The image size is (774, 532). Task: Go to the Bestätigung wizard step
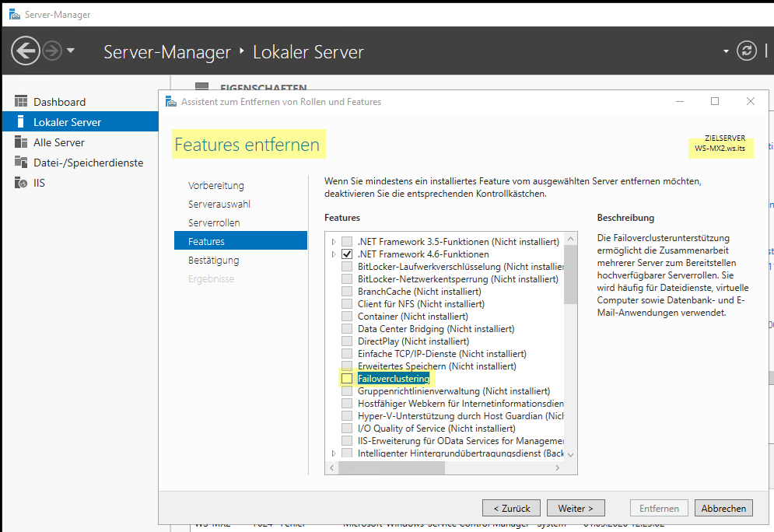coord(213,260)
